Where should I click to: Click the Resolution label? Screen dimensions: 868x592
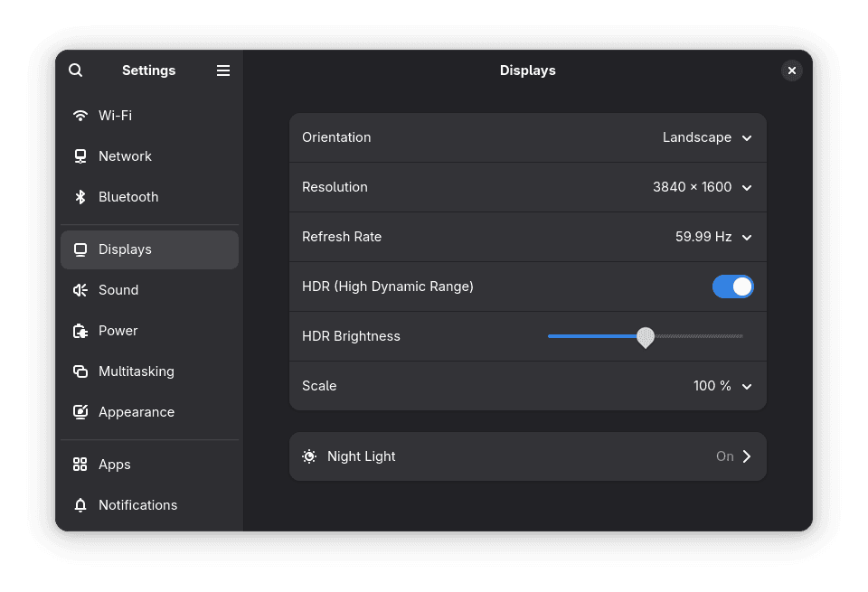pyautogui.click(x=335, y=187)
